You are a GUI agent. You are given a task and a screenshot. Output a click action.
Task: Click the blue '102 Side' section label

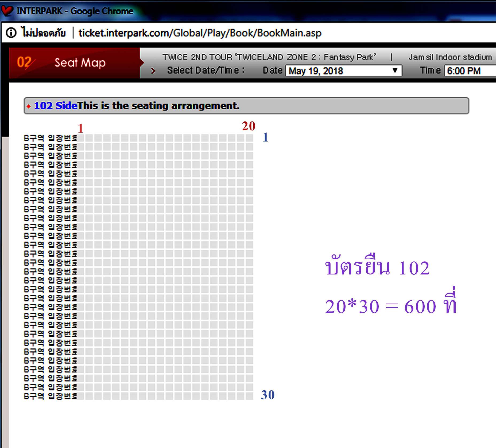(x=56, y=106)
